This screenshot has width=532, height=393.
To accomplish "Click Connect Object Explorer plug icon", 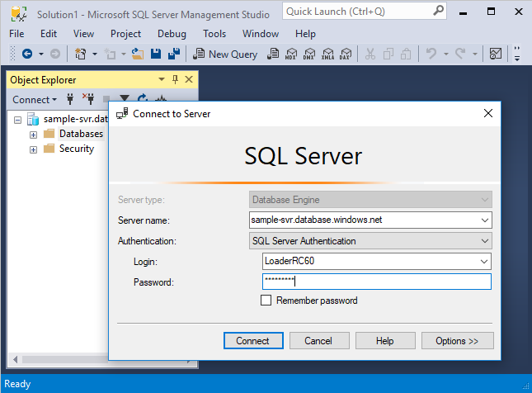I will tap(70, 100).
